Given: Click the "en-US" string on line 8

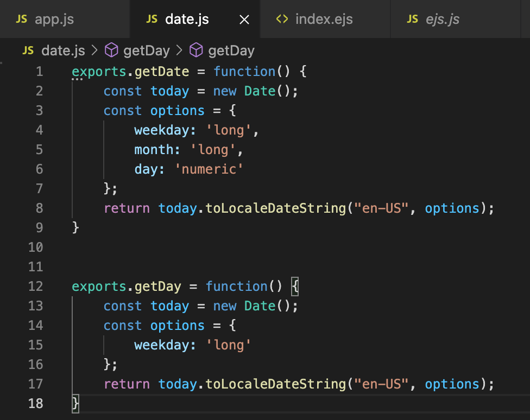Looking at the screenshot, I should (x=381, y=208).
